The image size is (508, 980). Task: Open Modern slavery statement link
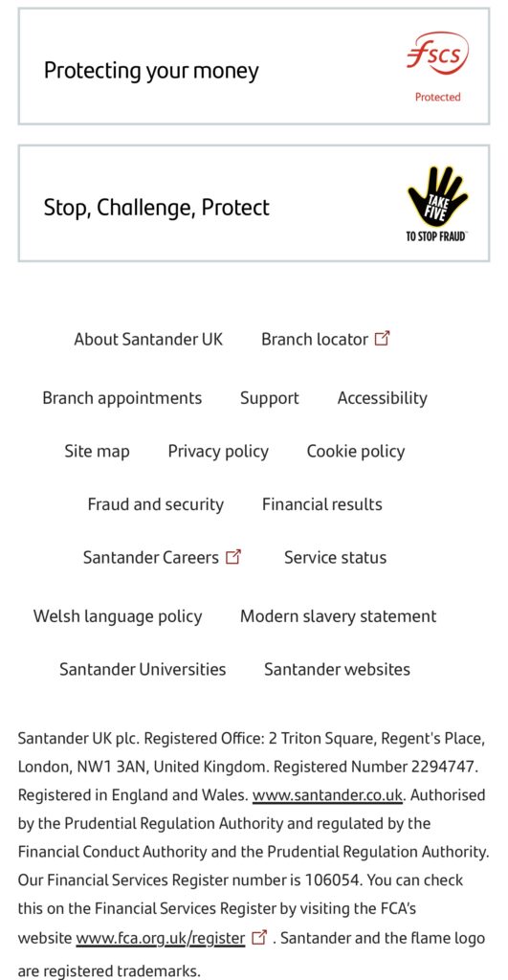(338, 616)
